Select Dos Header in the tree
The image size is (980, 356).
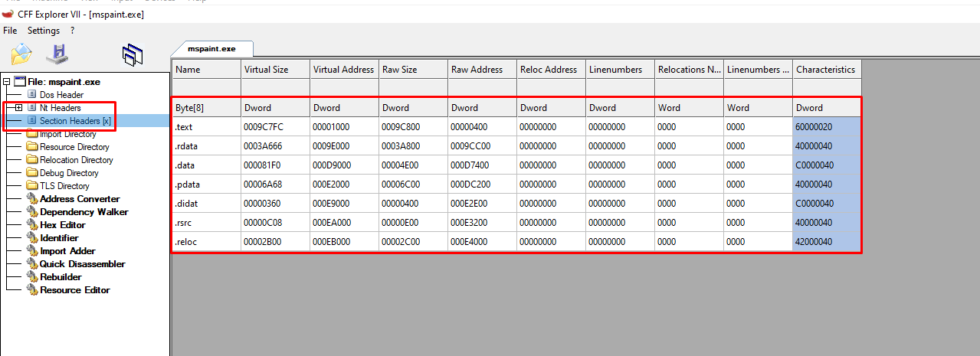click(61, 94)
